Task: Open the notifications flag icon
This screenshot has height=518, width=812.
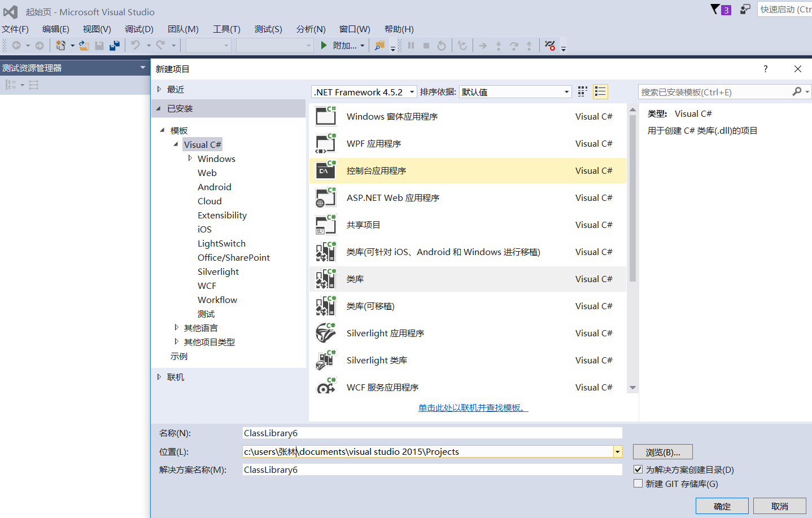Action: coord(721,10)
